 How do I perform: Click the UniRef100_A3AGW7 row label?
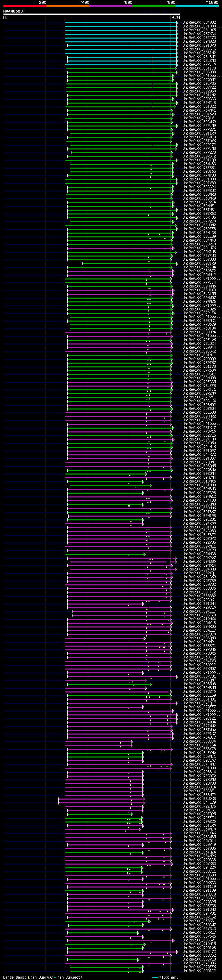coord(199,924)
